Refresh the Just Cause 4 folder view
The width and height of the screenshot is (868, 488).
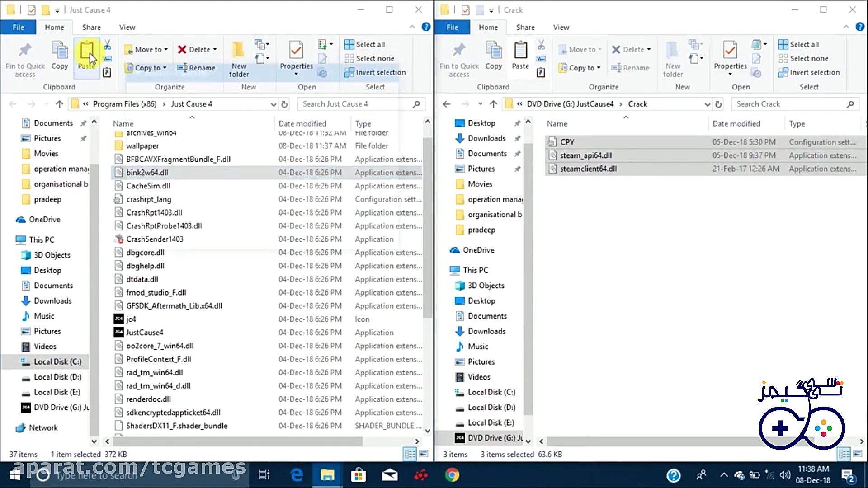(284, 104)
